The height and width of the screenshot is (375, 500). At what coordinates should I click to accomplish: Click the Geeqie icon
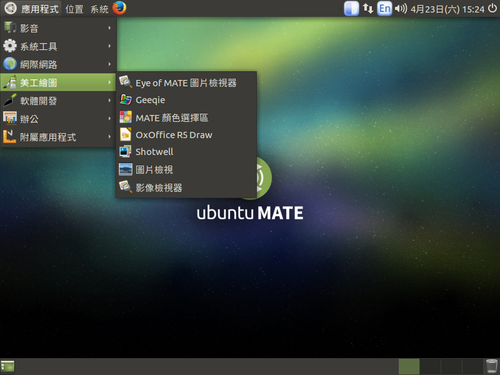[x=125, y=99]
